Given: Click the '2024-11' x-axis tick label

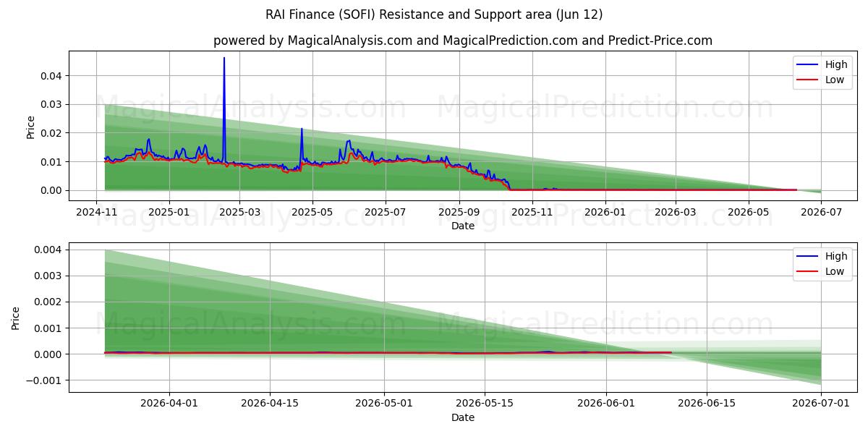Looking at the screenshot, I should (96, 212).
